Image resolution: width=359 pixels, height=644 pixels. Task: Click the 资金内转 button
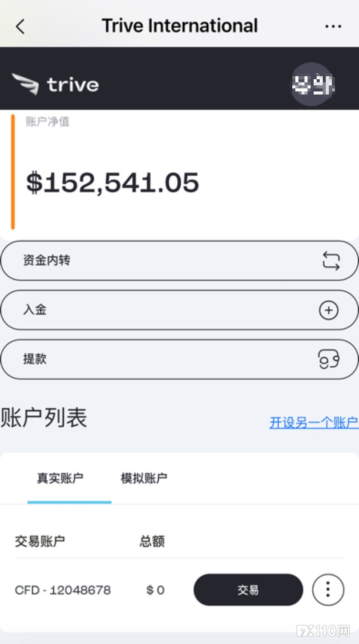point(179,261)
